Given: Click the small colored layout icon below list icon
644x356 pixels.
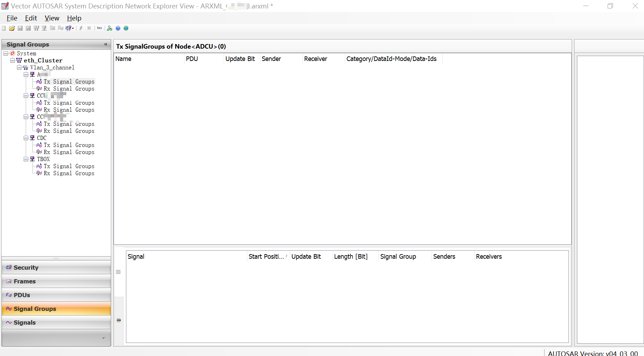Looking at the screenshot, I should pyautogui.click(x=119, y=320).
